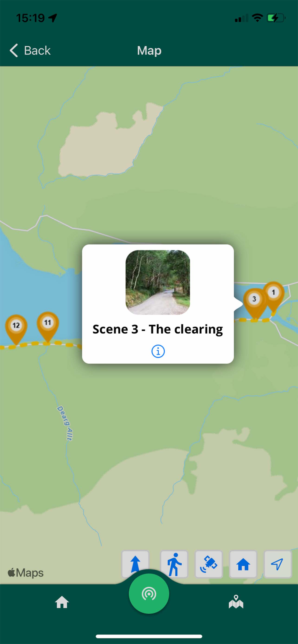The image size is (298, 644).
Task: Open info for Scene 3 callout
Action: coord(158,351)
